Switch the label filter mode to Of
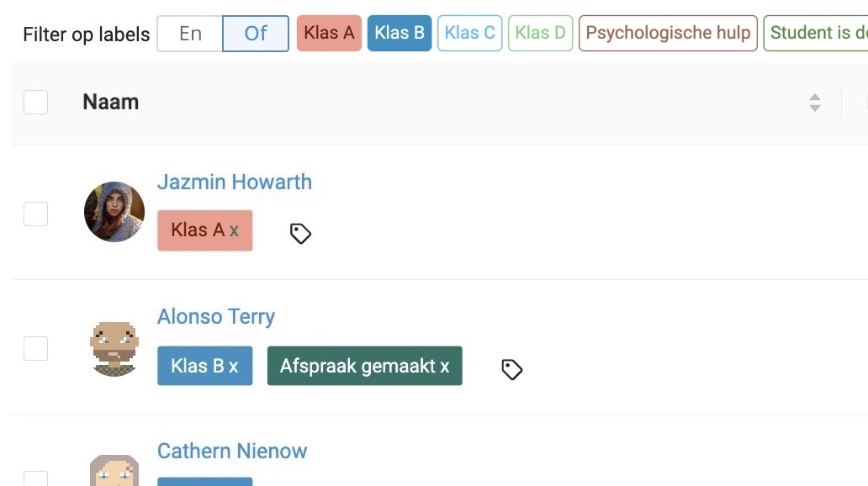868x486 pixels. [x=255, y=34]
